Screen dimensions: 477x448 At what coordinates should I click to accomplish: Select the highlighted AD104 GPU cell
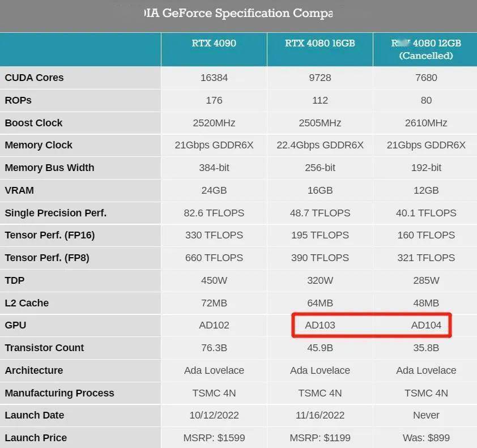[x=425, y=325]
